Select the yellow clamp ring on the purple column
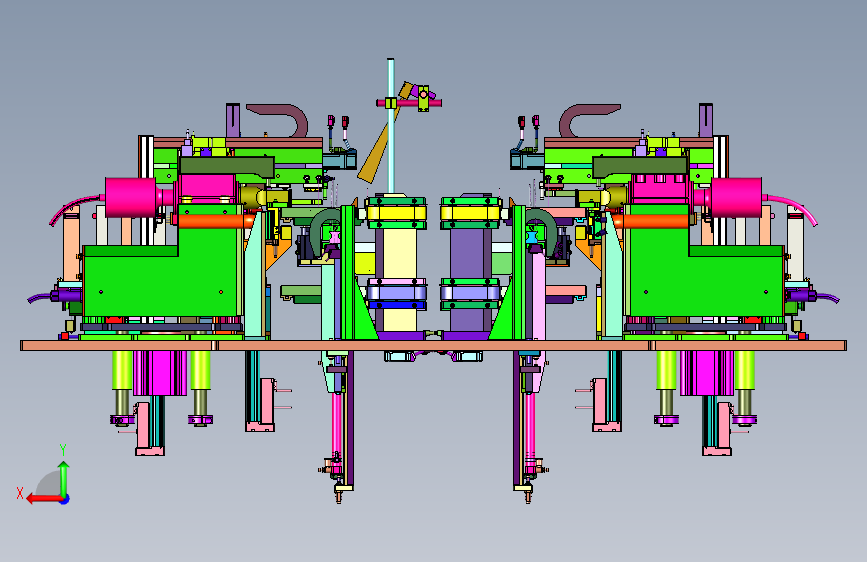The image size is (867, 562). 471,213
